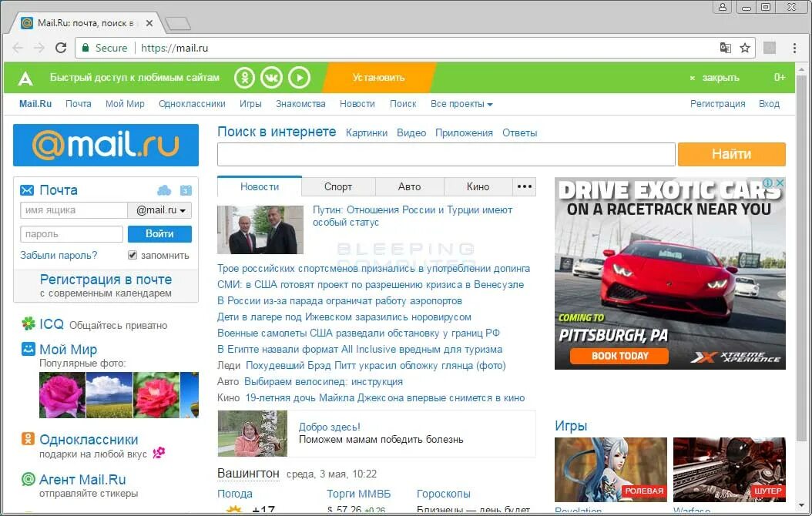Switch to the Авто tab
This screenshot has height=516, width=812.
(409, 186)
